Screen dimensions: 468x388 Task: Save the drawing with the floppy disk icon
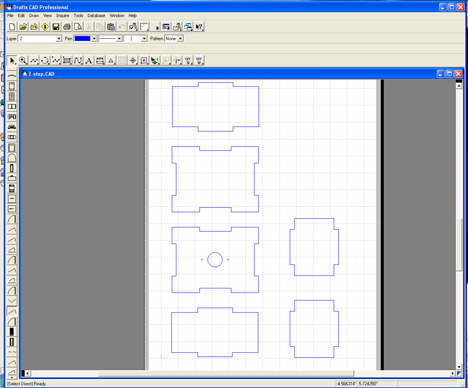56,27
